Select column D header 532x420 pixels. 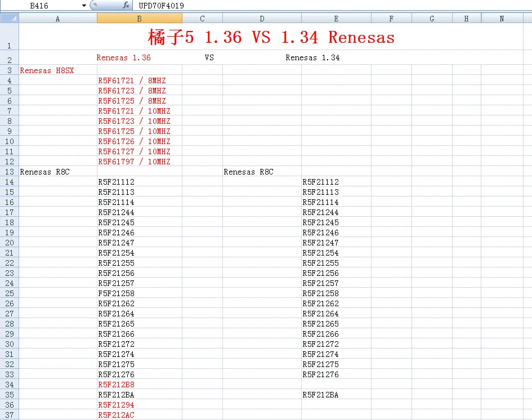pyautogui.click(x=262, y=19)
